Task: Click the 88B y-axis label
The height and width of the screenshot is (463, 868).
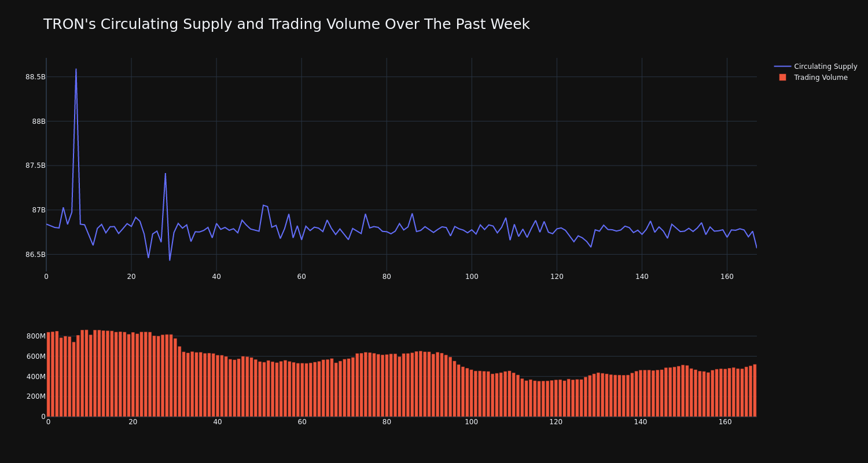Action: point(38,122)
